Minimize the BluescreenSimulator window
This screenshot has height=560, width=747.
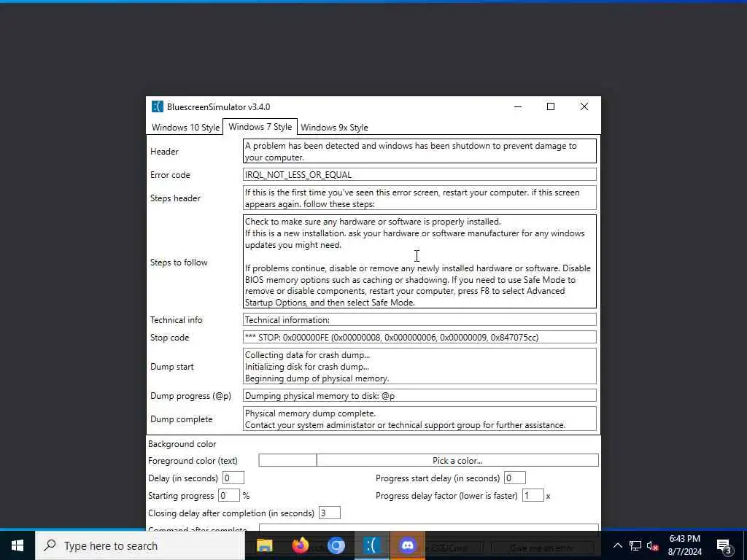518,106
